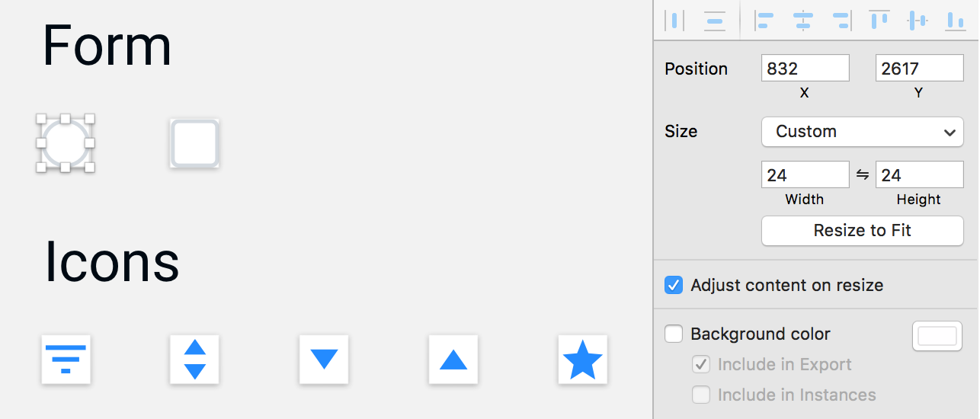
Task: Click the distribute horizontally icon
Action: (x=674, y=21)
